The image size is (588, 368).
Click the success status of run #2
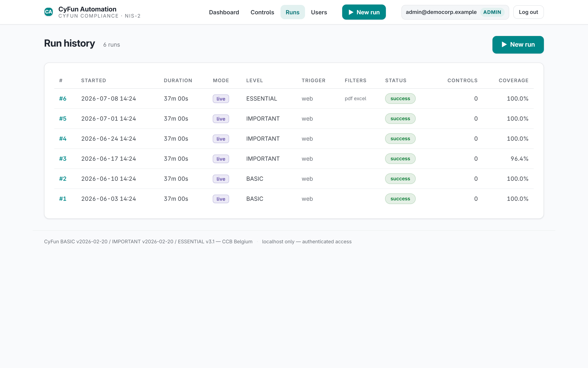(400, 179)
